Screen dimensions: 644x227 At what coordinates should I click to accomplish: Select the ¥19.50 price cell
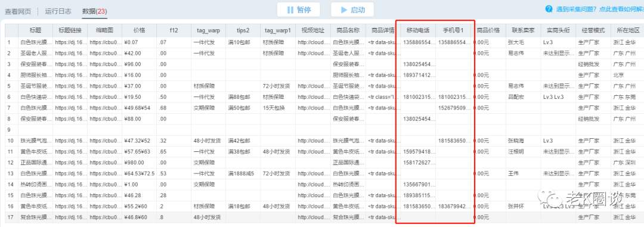click(x=139, y=97)
